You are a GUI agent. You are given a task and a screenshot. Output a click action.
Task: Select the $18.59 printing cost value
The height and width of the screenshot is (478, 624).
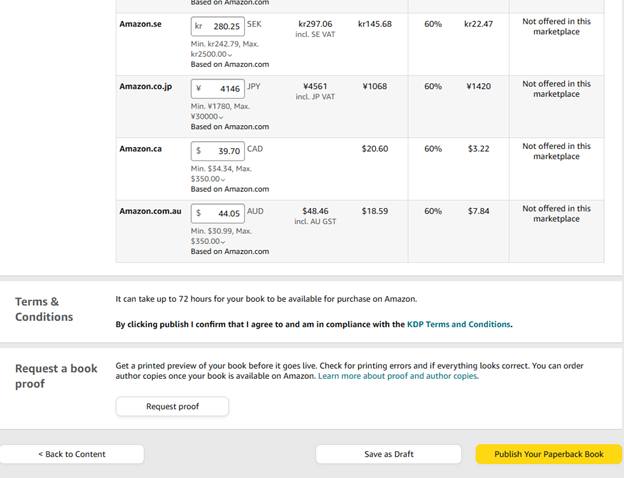click(375, 211)
